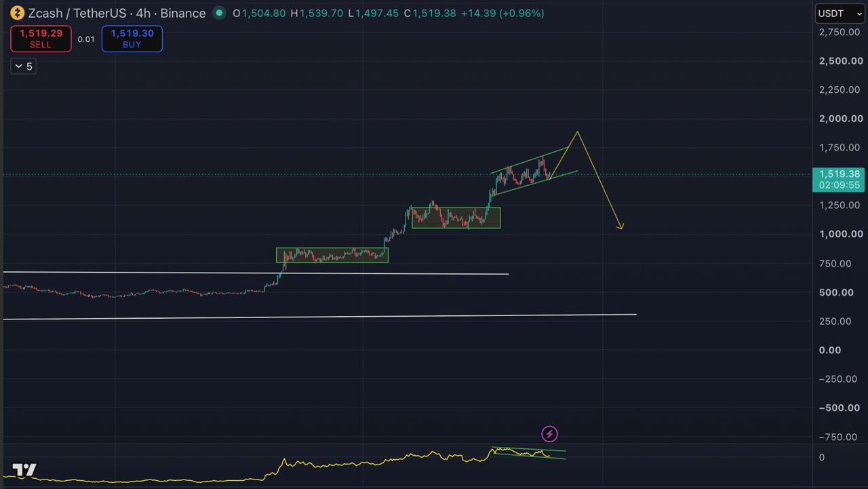Click the high price value H1,539.70

point(317,13)
